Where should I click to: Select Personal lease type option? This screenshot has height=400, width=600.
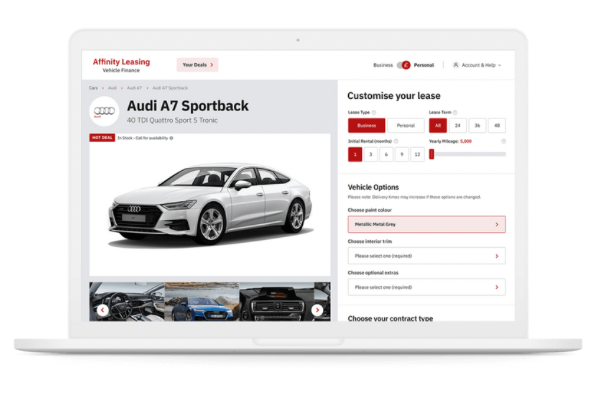pos(406,126)
